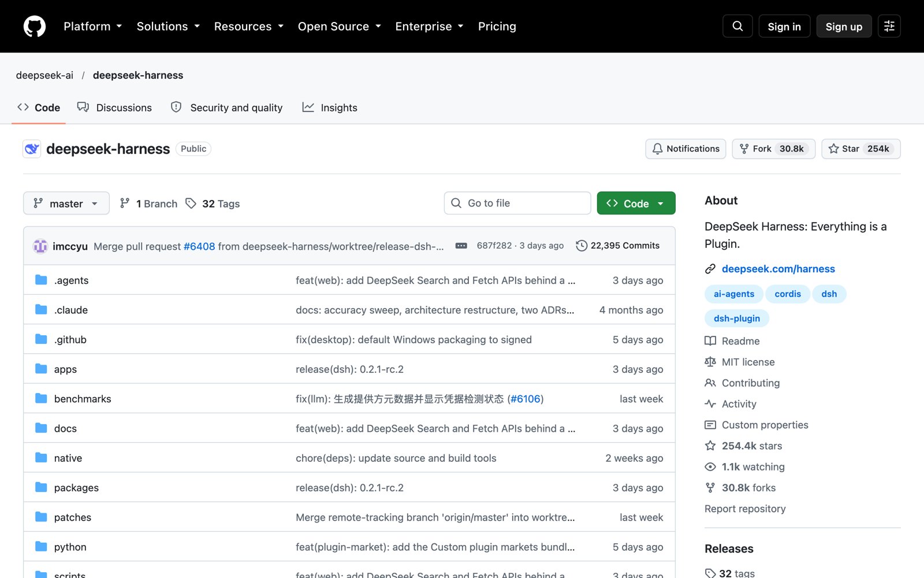Click the Sign up button
This screenshot has height=578, width=924.
tap(844, 26)
